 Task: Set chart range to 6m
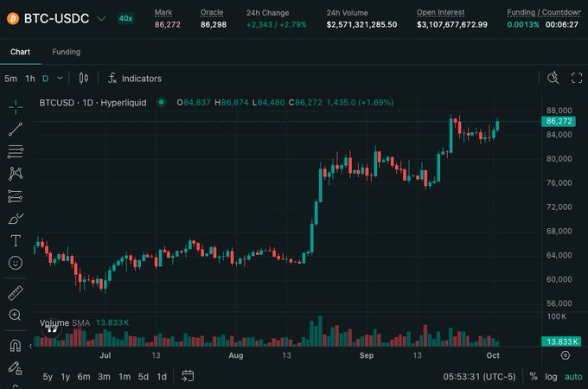tap(84, 377)
